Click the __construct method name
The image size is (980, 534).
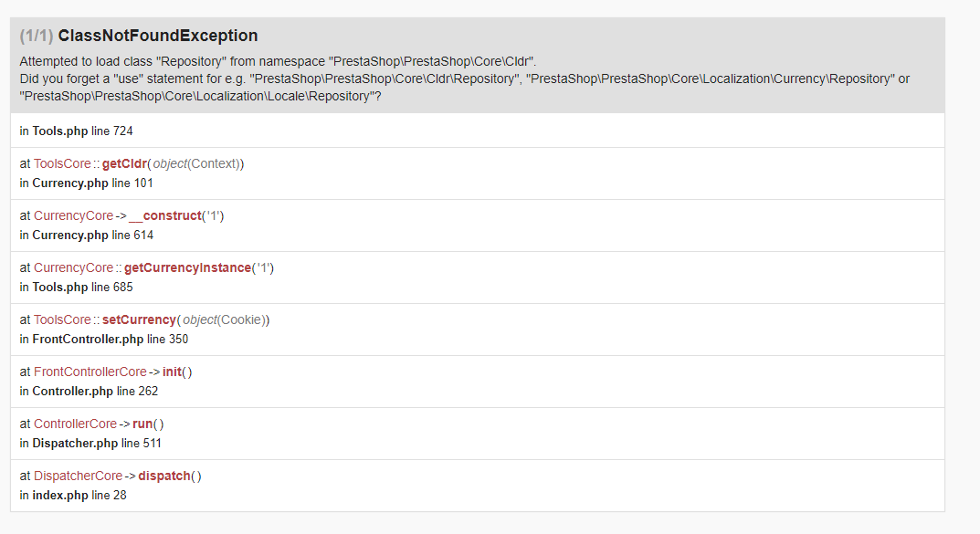[x=164, y=215]
